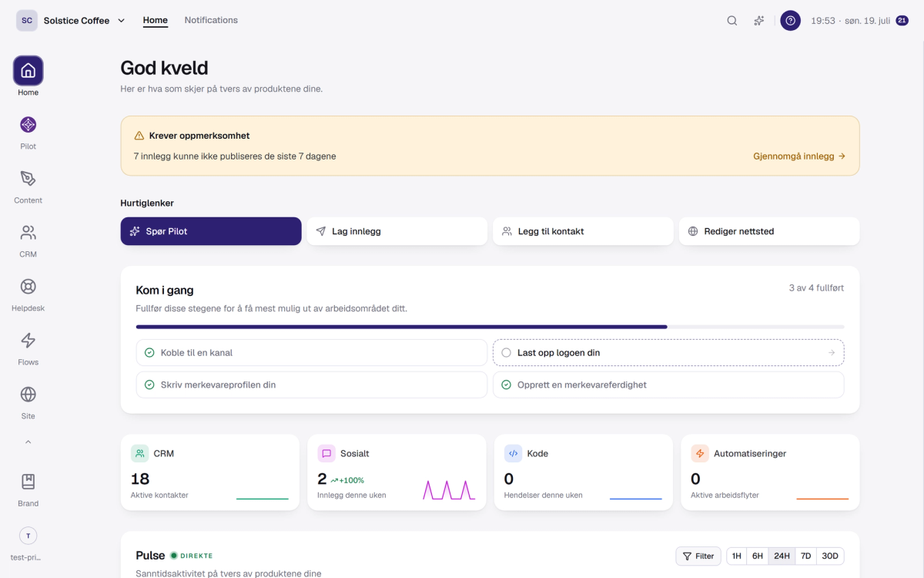Click the Lag innlegg quick link
The height and width of the screenshot is (578, 924).
(397, 231)
